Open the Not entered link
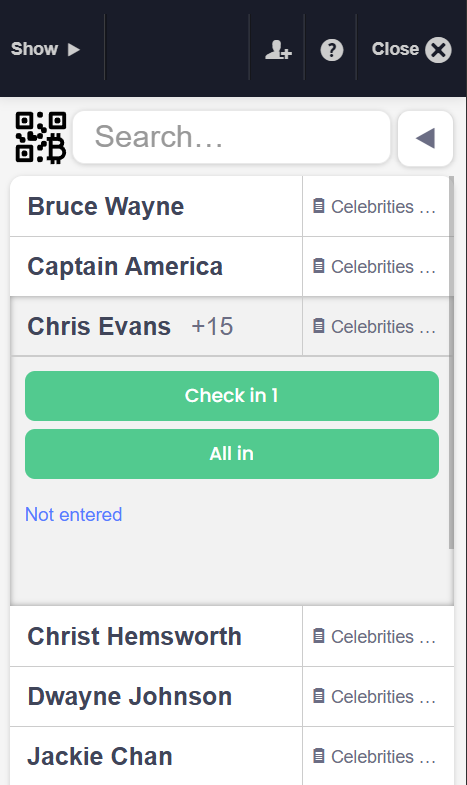467x785 pixels. (x=74, y=515)
